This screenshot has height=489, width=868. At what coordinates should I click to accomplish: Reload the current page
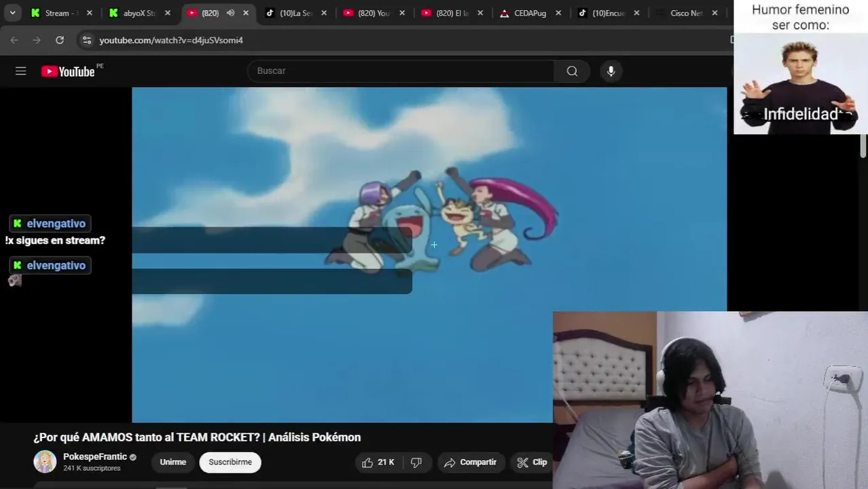tap(60, 40)
